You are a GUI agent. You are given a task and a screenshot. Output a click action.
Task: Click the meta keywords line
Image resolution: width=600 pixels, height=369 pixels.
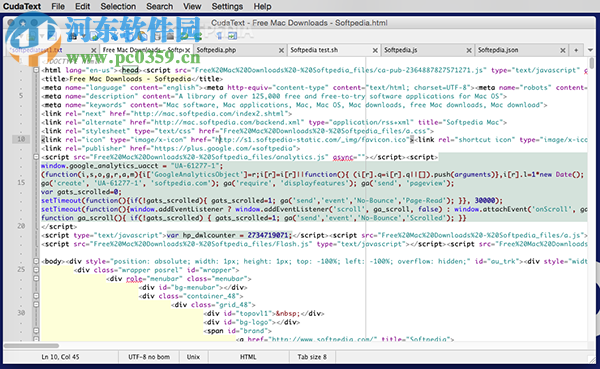[294, 105]
